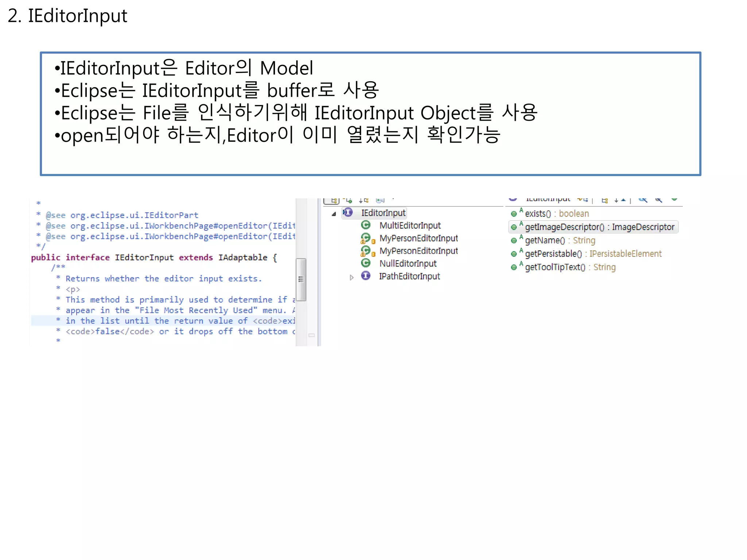This screenshot has width=747, height=560.
Task: Click the IPathEditorInput interface icon
Action: pyautogui.click(x=366, y=276)
